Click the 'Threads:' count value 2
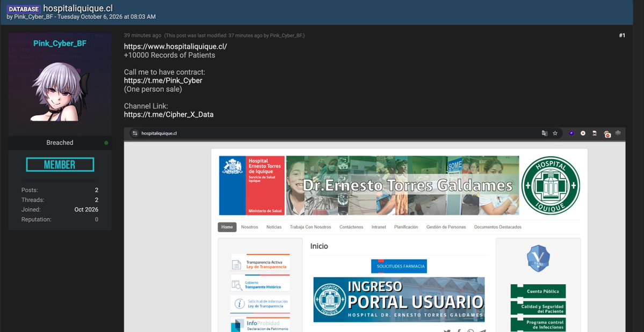Viewport: 644px width, 332px height. click(97, 200)
